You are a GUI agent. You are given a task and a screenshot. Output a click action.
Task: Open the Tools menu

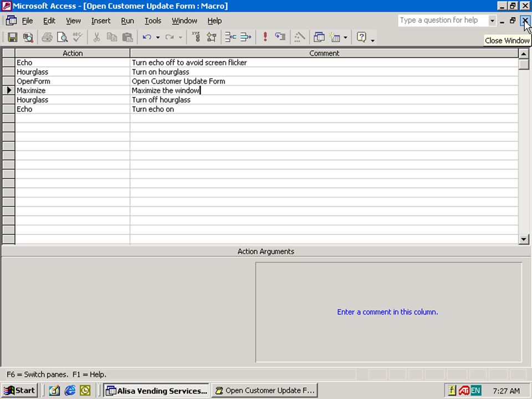point(153,21)
